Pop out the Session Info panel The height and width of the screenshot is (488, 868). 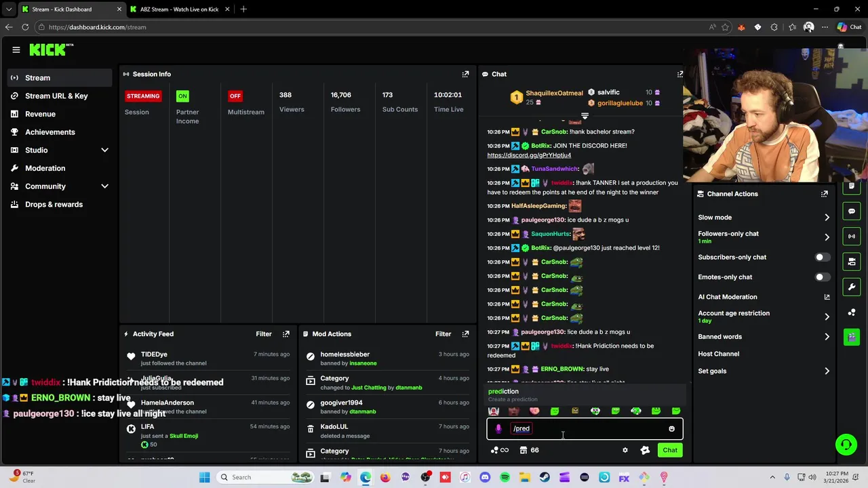click(x=465, y=74)
